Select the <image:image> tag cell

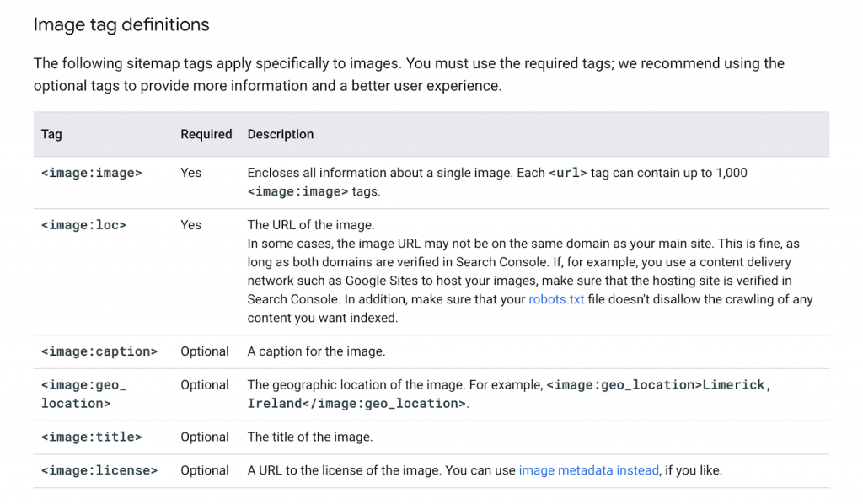pyautogui.click(x=91, y=173)
